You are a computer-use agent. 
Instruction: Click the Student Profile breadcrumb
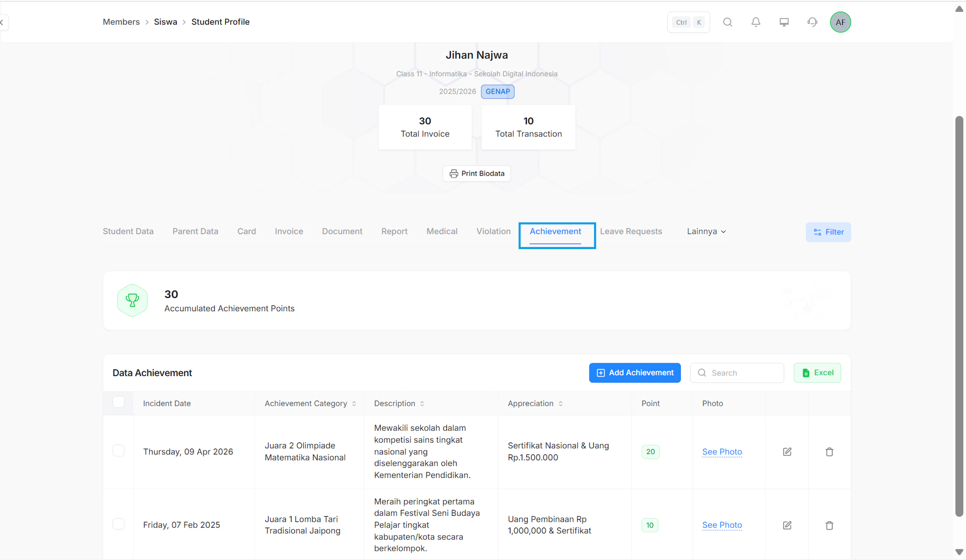coord(220,22)
